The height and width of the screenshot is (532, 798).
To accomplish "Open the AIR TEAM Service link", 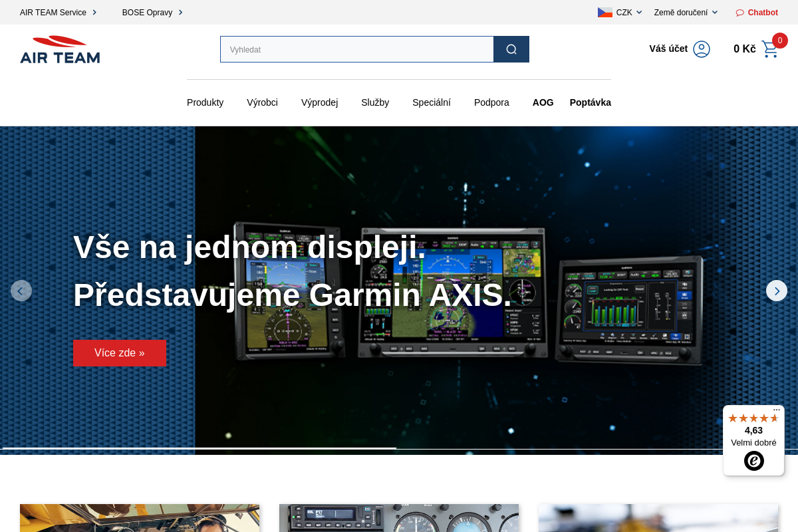I will click(x=59, y=13).
